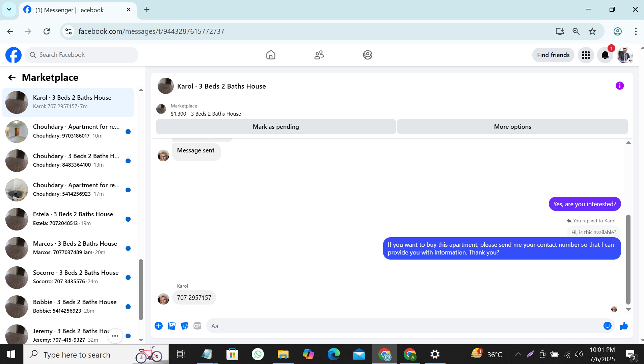Viewport: 644px width, 364px height.
Task: Click the browser reload button
Action: (47, 31)
